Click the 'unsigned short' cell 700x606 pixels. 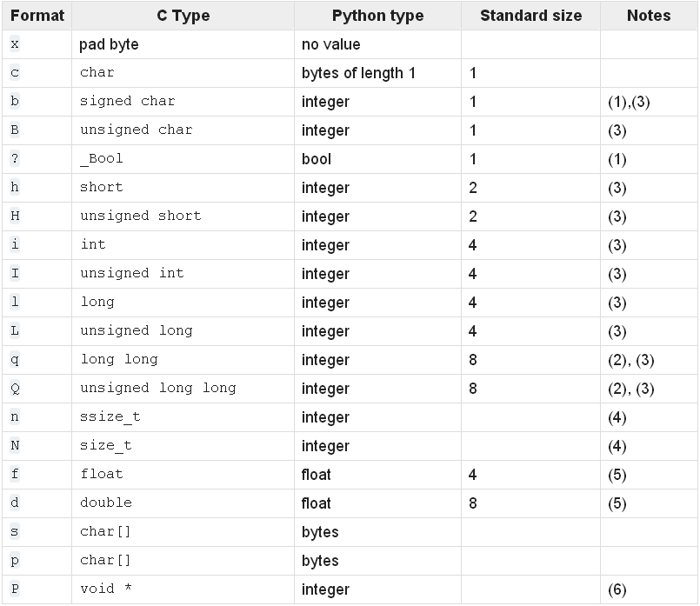point(141,216)
